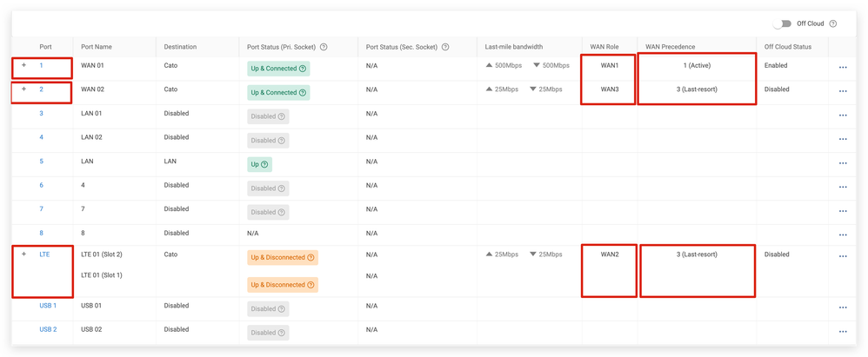The image size is (868, 357).
Task: Open the three-dot menu for LTE row
Action: tap(842, 256)
